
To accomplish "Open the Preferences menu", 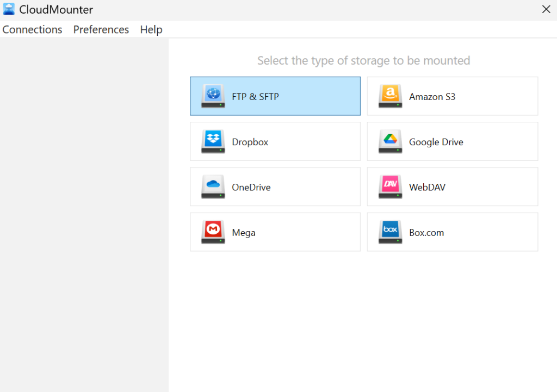I will click(x=101, y=29).
